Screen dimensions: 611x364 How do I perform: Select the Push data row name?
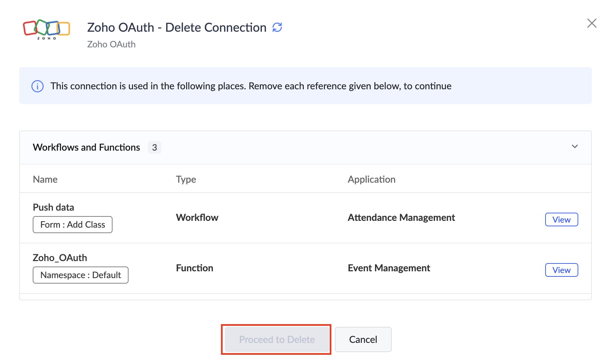[x=54, y=207]
